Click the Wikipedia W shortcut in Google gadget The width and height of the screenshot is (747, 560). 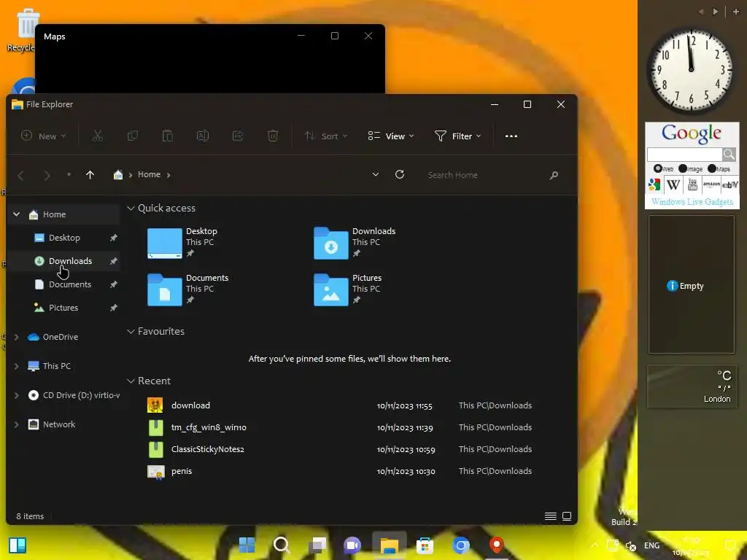(673, 184)
